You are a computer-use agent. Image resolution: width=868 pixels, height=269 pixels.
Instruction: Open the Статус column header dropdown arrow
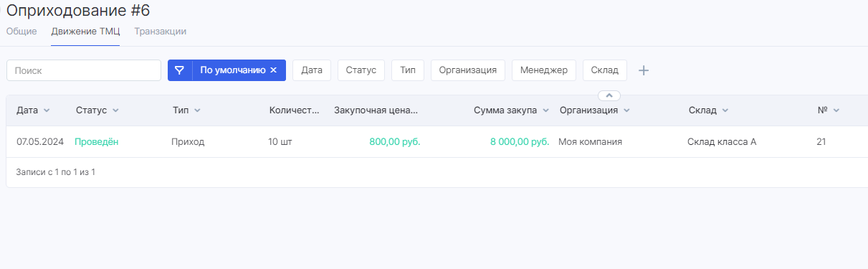click(115, 110)
